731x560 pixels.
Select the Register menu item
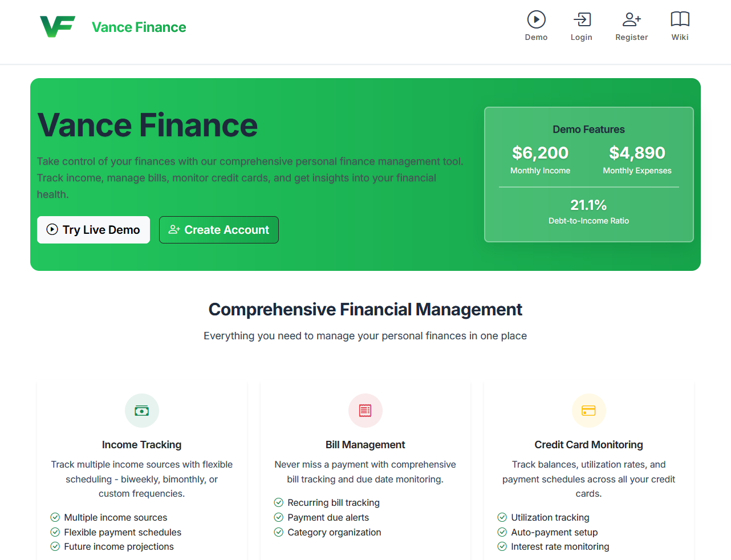click(x=631, y=26)
